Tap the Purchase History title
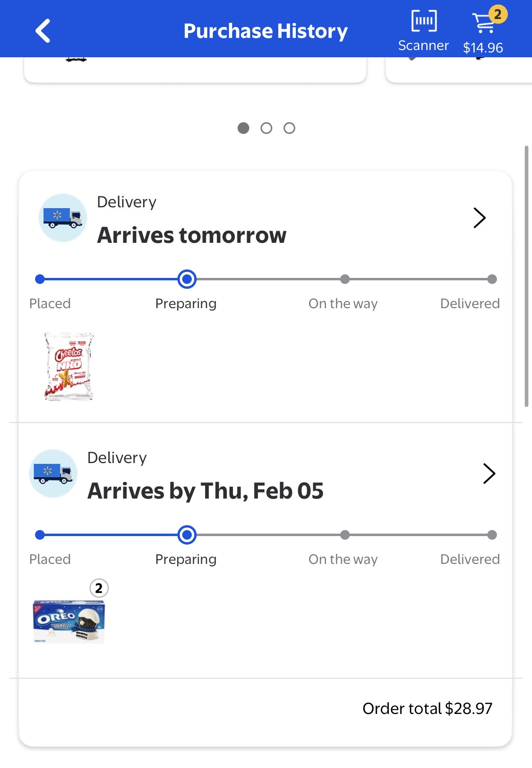 point(266,31)
